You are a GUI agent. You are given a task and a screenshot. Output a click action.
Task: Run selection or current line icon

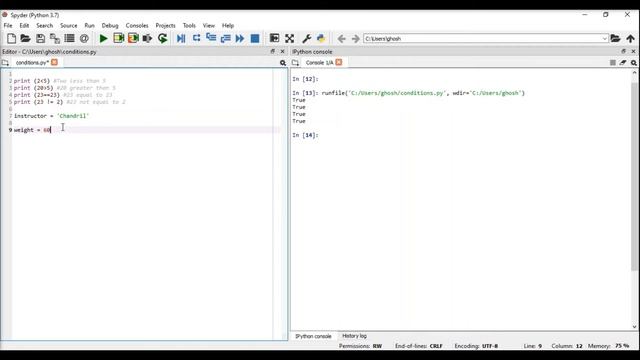click(147, 38)
